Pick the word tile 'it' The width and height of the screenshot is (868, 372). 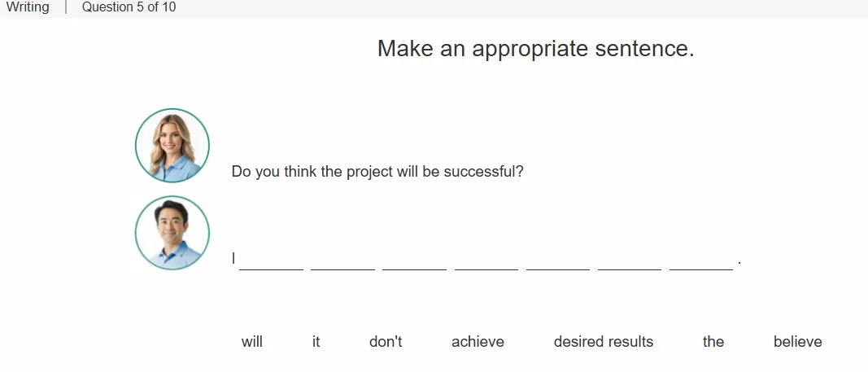click(316, 342)
